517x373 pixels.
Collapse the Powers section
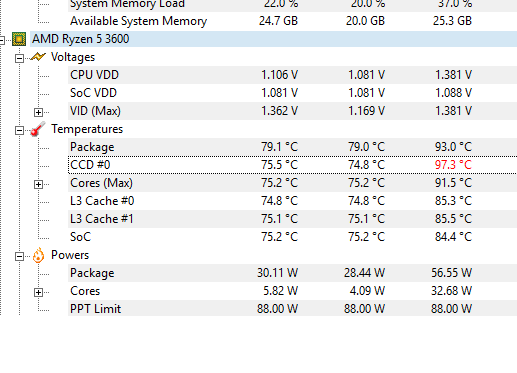click(x=19, y=256)
